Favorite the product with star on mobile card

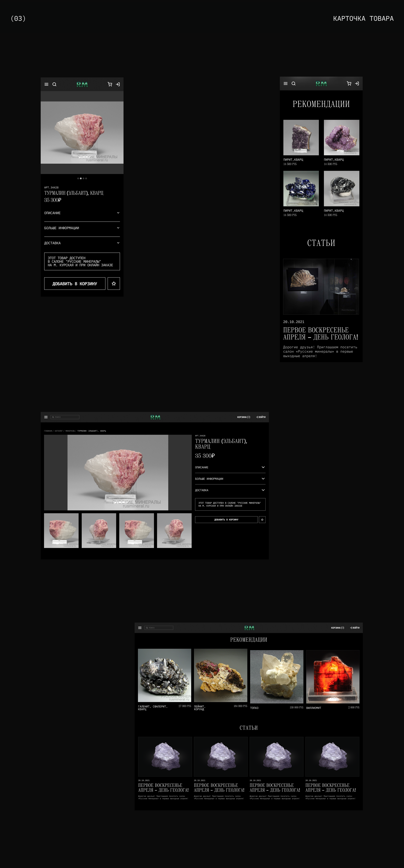click(x=114, y=283)
